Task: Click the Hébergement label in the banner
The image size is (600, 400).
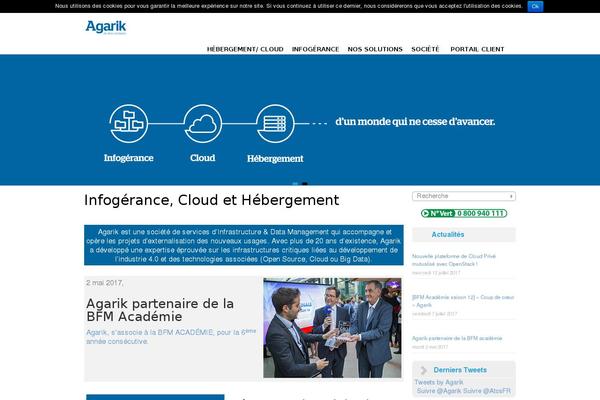Action: coord(275,158)
